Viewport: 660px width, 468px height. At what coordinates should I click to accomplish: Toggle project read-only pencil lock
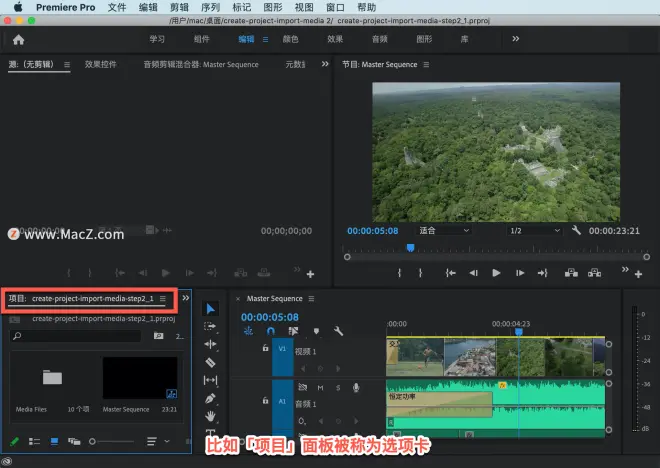tap(14, 441)
